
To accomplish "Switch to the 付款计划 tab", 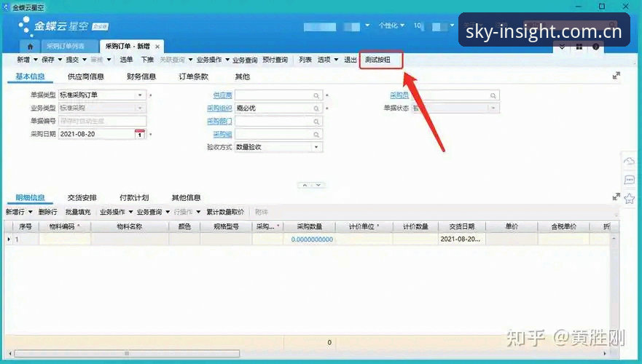I will (x=134, y=197).
